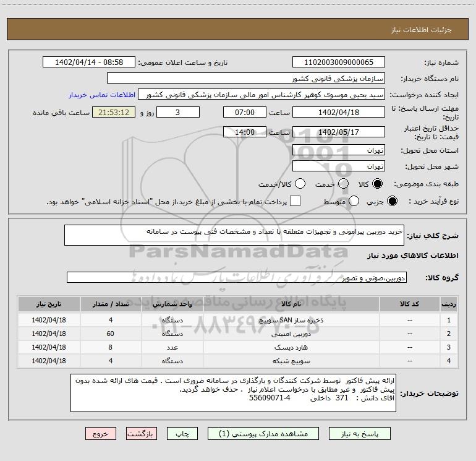
Task: Select the سوییچ شبکه item name
Action: click(x=291, y=361)
